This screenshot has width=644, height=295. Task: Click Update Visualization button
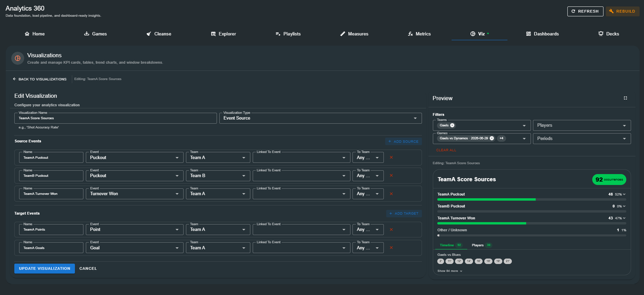click(x=45, y=268)
